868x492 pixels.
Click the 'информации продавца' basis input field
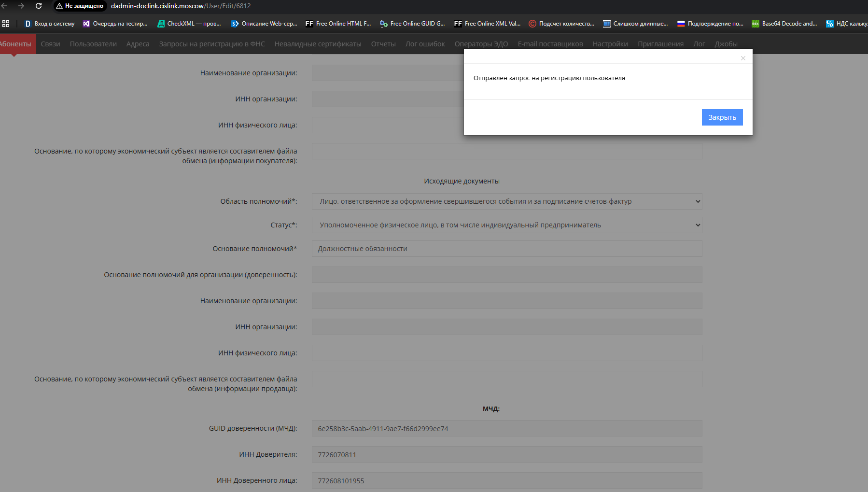pos(507,379)
